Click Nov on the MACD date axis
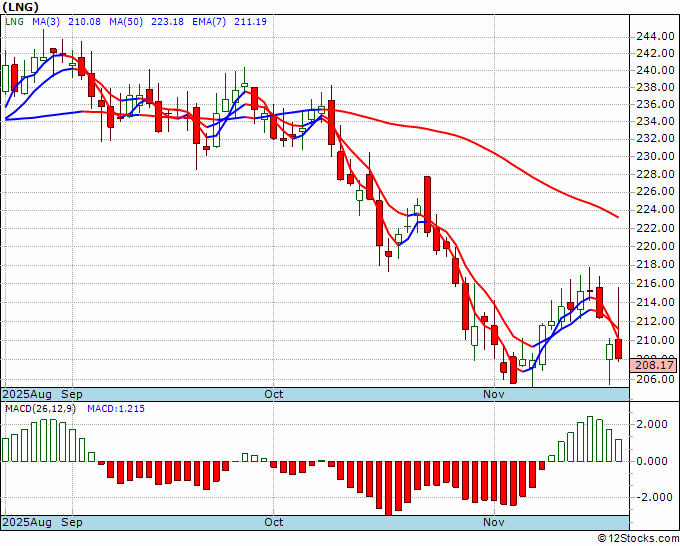 (494, 522)
